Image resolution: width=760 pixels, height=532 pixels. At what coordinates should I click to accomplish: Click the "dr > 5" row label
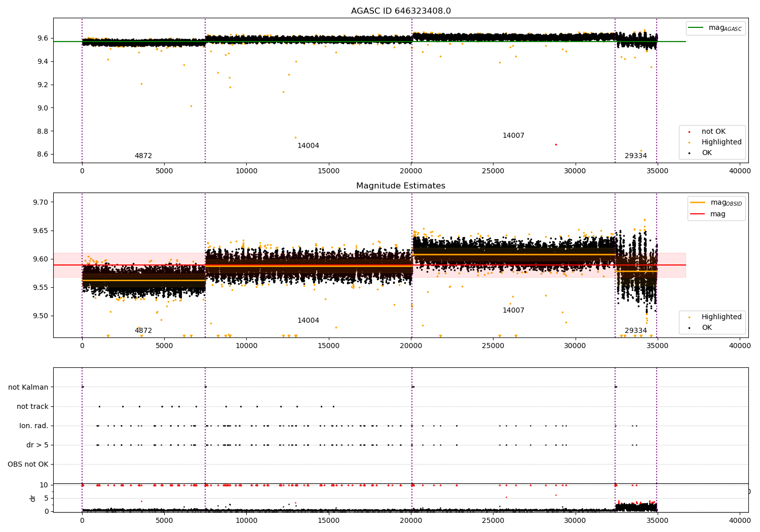point(37,445)
